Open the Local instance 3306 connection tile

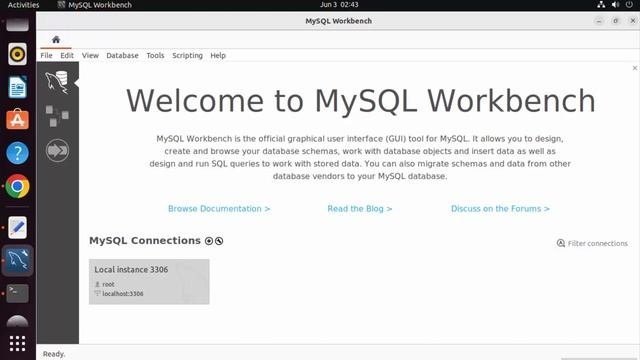tap(149, 282)
